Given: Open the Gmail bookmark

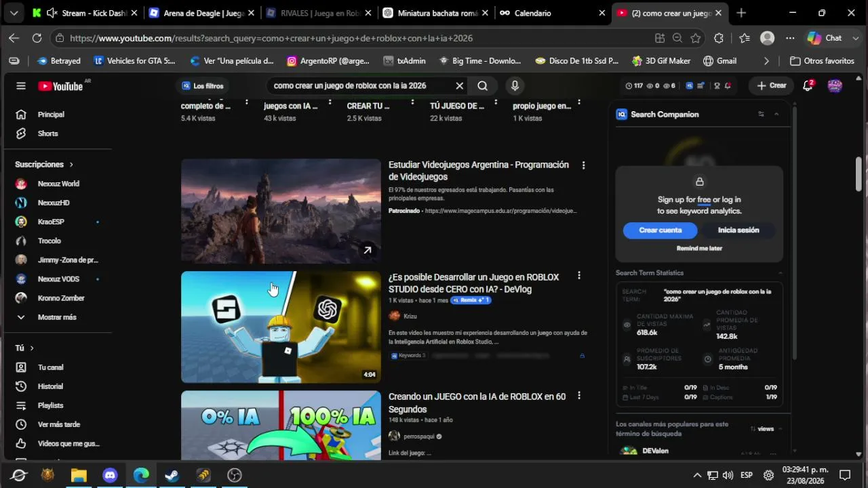Looking at the screenshot, I should pyautogui.click(x=719, y=61).
